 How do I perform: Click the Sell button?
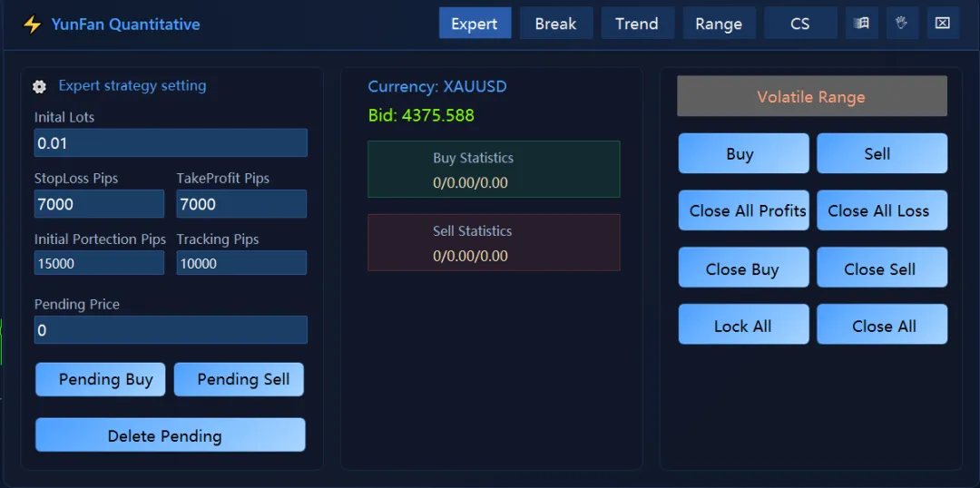point(882,153)
